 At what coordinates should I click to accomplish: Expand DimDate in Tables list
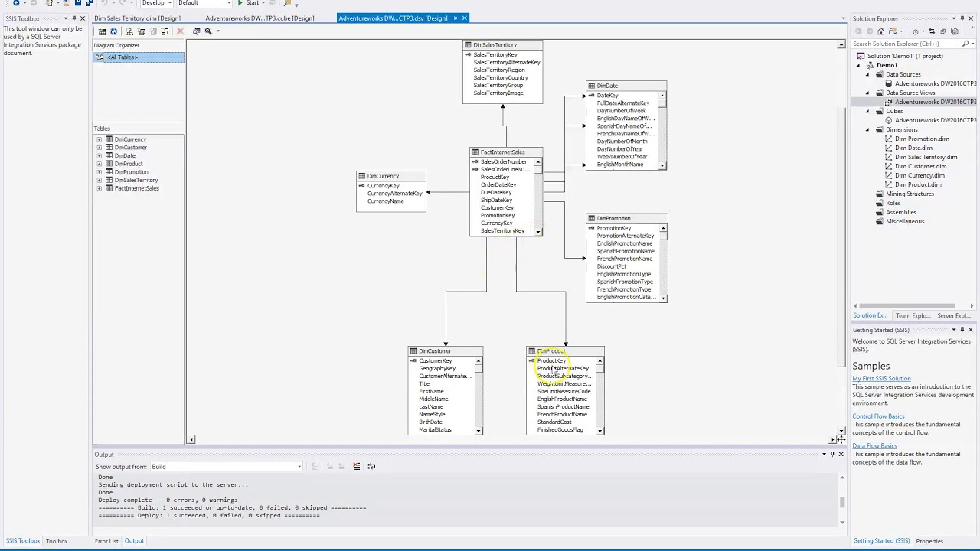click(99, 156)
